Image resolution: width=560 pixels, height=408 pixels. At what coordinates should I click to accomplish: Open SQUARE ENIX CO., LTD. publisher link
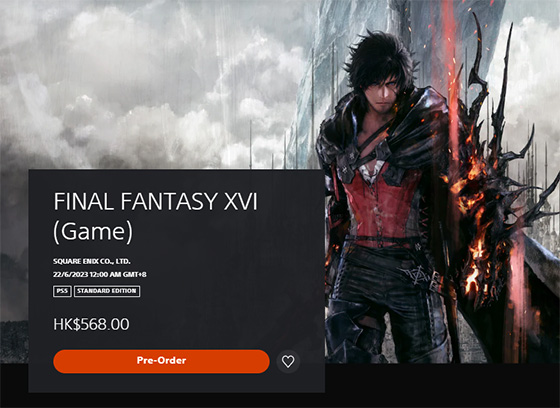(x=92, y=262)
